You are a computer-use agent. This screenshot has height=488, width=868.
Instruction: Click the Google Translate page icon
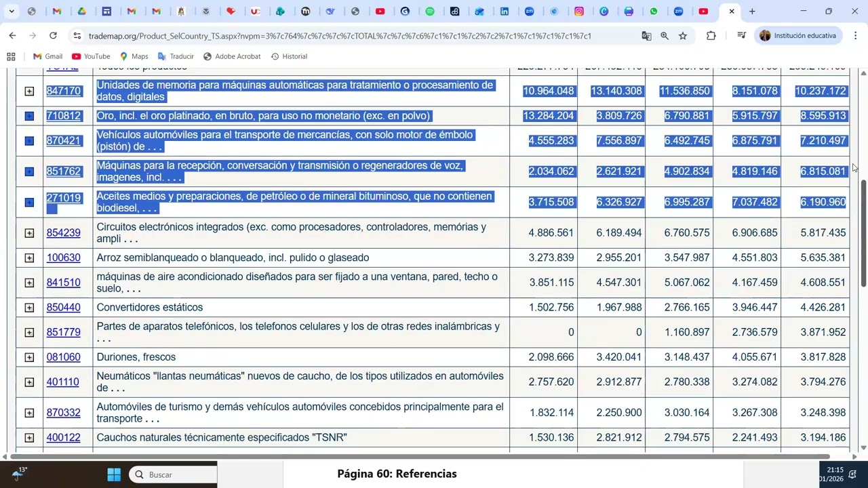[x=646, y=36]
